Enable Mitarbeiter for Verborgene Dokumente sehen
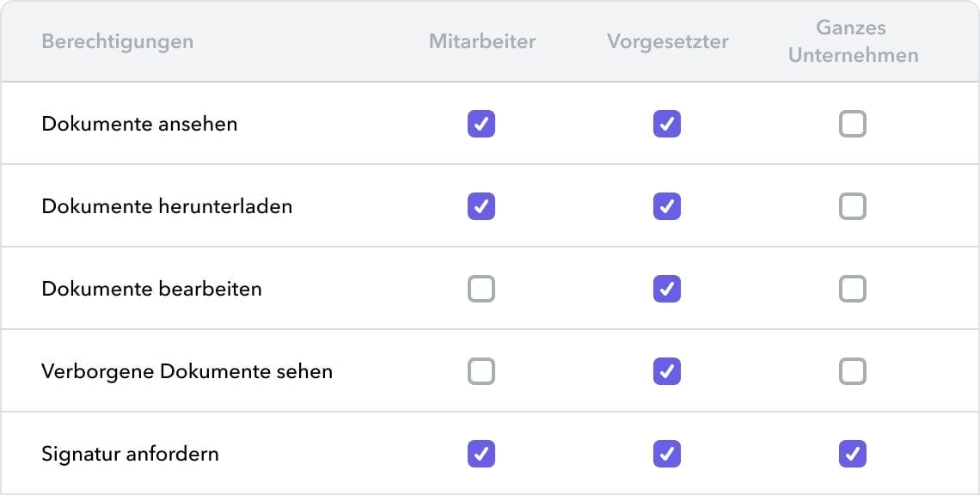 [481, 371]
